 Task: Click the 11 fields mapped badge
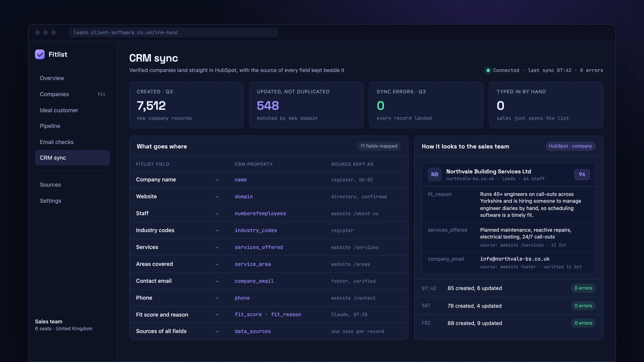(x=379, y=146)
